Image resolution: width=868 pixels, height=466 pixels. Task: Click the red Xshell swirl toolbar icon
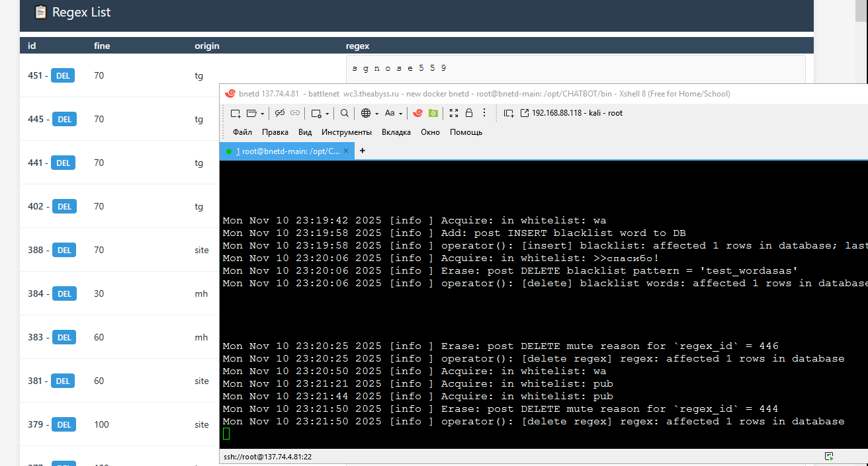coord(417,113)
